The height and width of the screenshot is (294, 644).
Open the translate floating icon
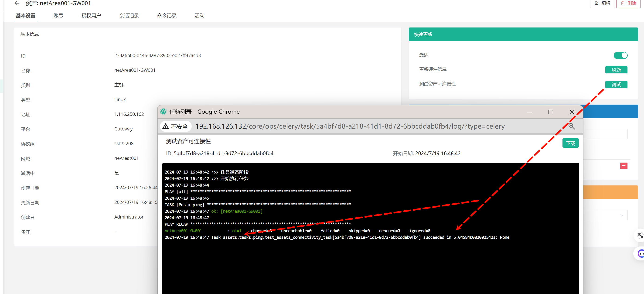pyautogui.click(x=640, y=236)
